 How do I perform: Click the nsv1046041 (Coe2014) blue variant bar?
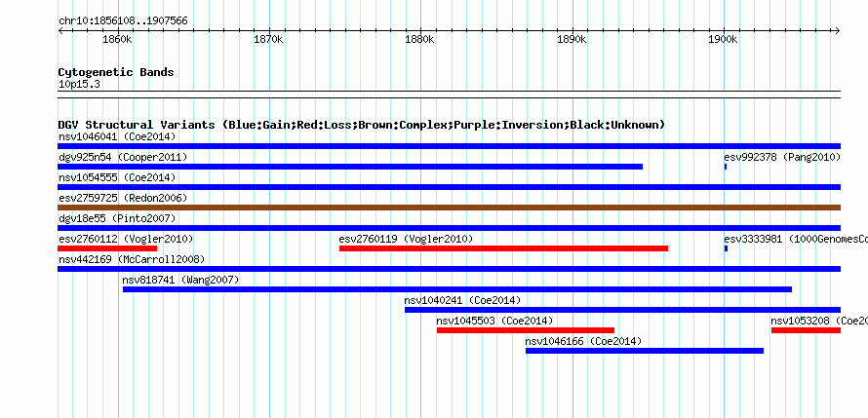point(449,146)
